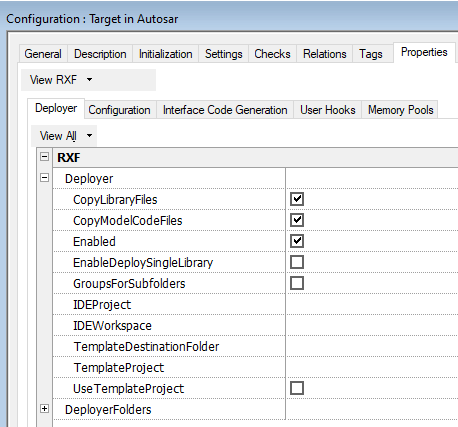Select the GroupsForSubfolders property name
Screen dimensions: 458x427
129,284
